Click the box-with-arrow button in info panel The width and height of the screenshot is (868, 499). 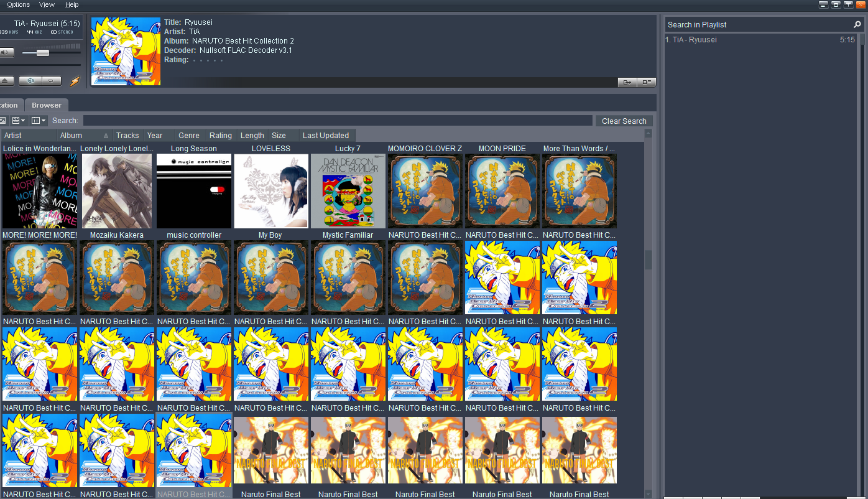click(627, 82)
